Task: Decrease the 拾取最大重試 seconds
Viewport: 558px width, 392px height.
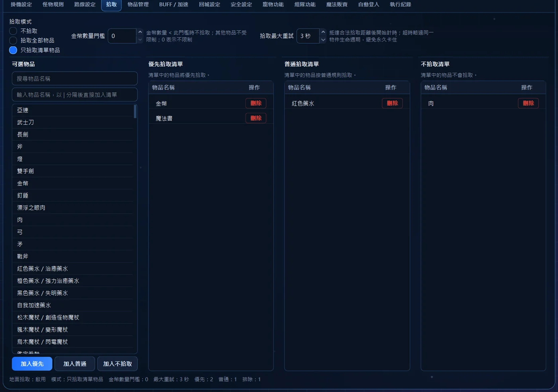Action: pyautogui.click(x=323, y=39)
